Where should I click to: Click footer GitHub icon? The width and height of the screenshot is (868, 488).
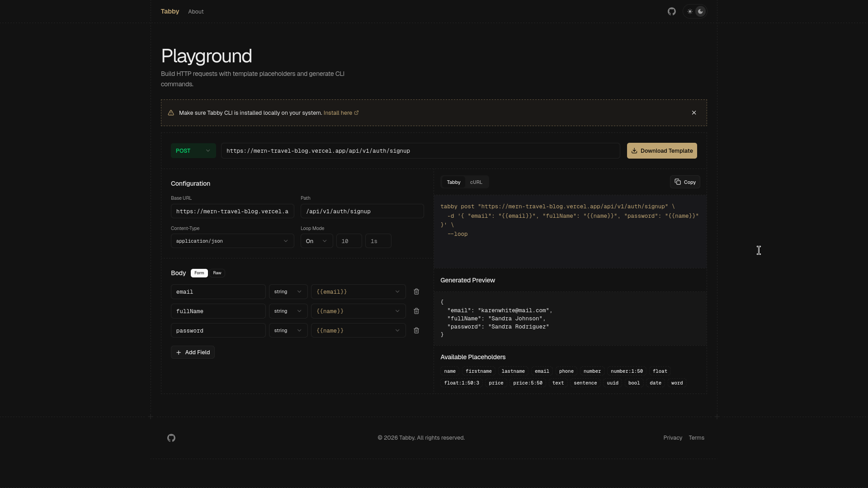coord(171,438)
